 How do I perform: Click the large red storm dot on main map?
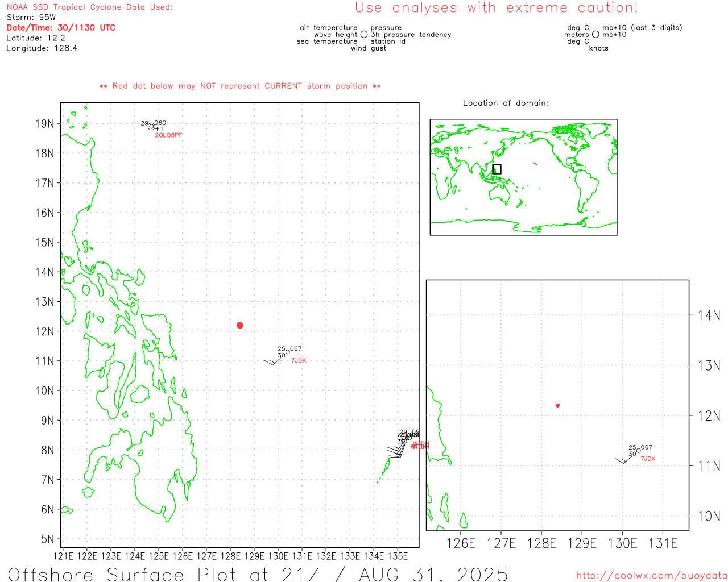pos(239,325)
